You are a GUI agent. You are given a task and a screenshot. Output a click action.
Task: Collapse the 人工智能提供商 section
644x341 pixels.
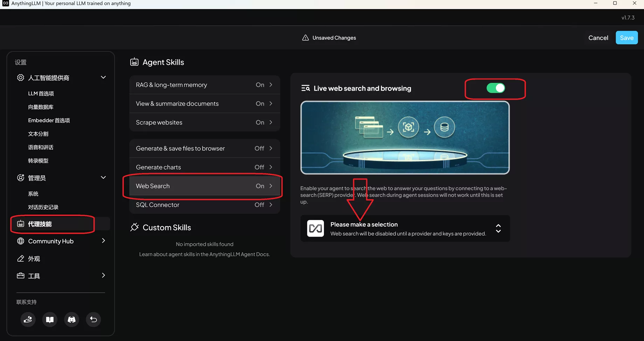tap(103, 77)
